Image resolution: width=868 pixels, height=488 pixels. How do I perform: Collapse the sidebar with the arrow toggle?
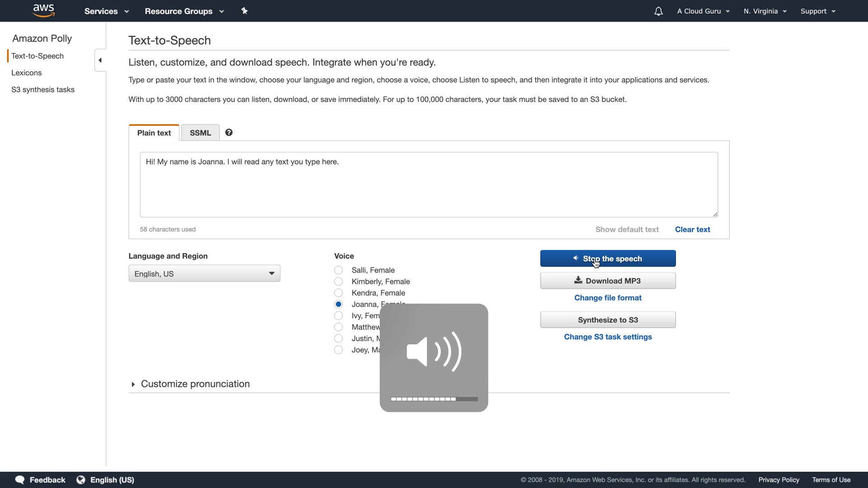pyautogui.click(x=100, y=60)
